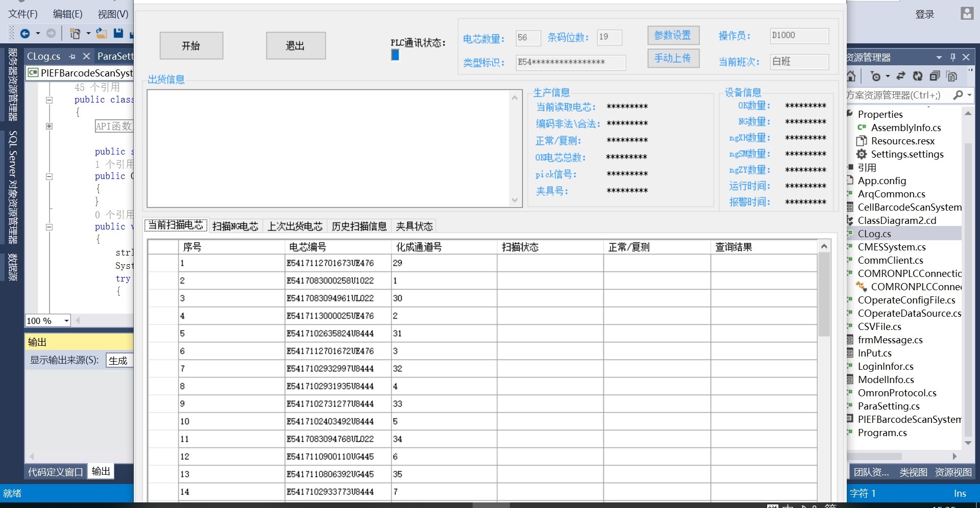The width and height of the screenshot is (980, 508).
Task: Click the Collapse All icon
Action: click(935, 77)
